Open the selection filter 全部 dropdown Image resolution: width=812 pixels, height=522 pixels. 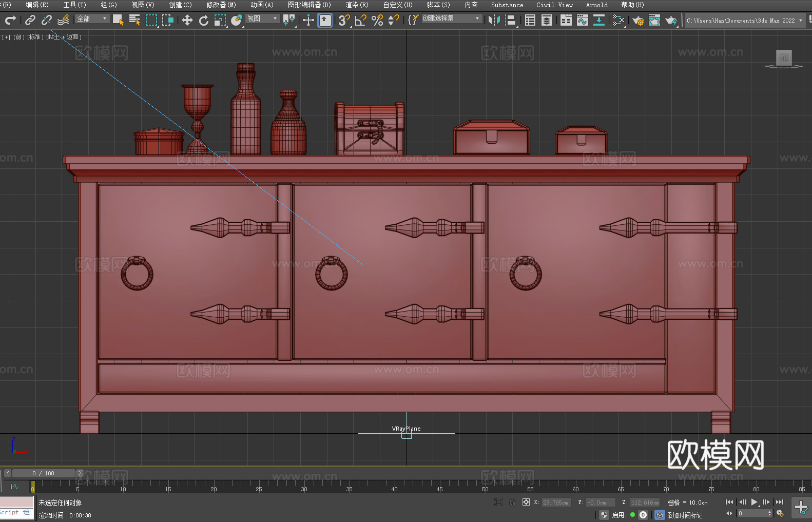[x=92, y=18]
